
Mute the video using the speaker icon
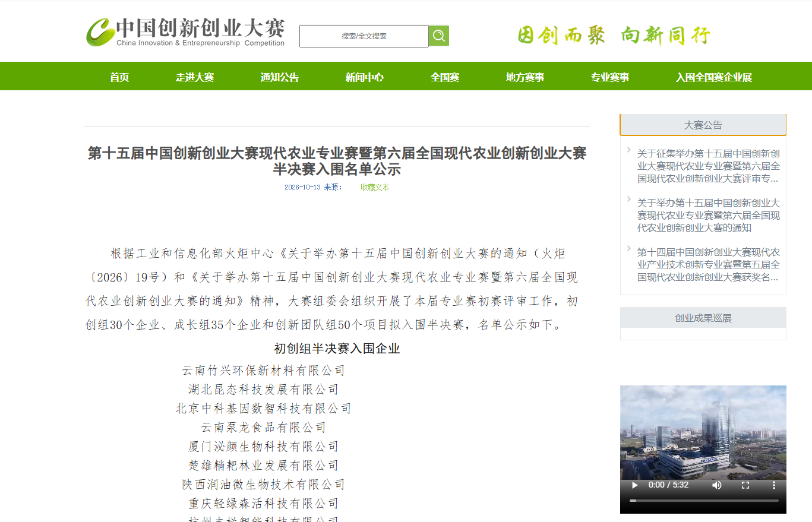717,485
